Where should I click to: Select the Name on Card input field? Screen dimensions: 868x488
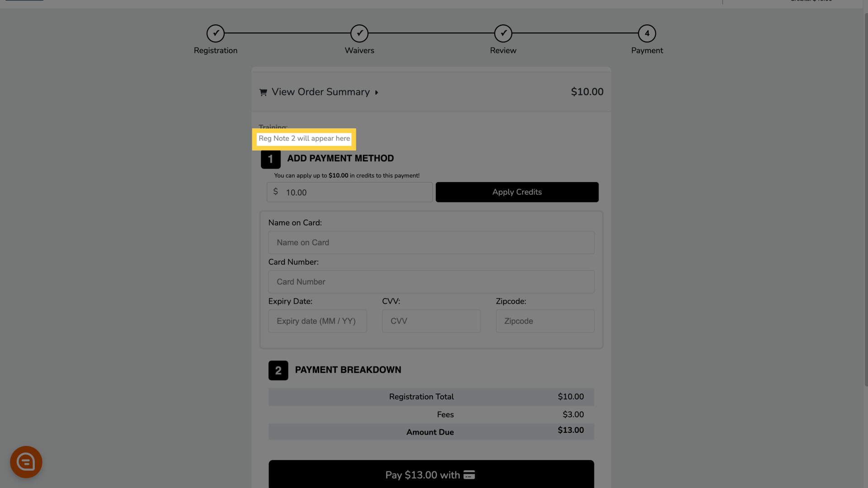click(x=431, y=243)
